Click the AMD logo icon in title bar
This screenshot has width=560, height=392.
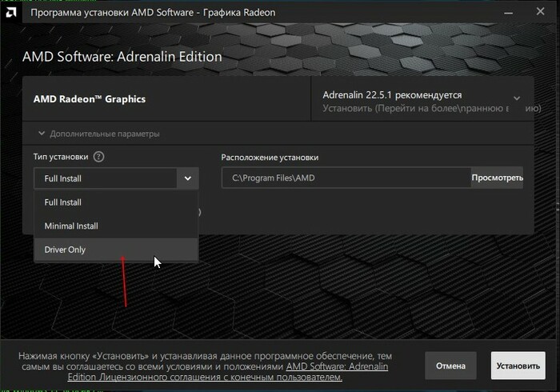coord(10,13)
